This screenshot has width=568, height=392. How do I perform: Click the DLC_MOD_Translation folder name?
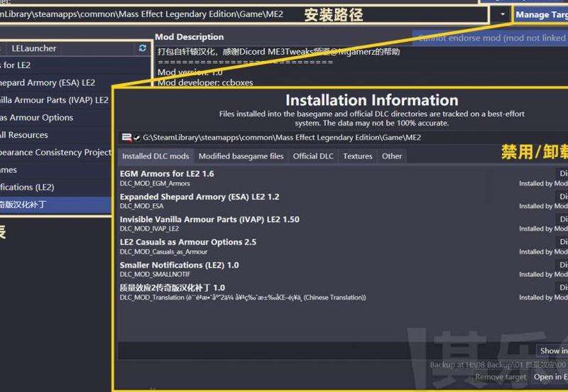pyautogui.click(x=243, y=298)
